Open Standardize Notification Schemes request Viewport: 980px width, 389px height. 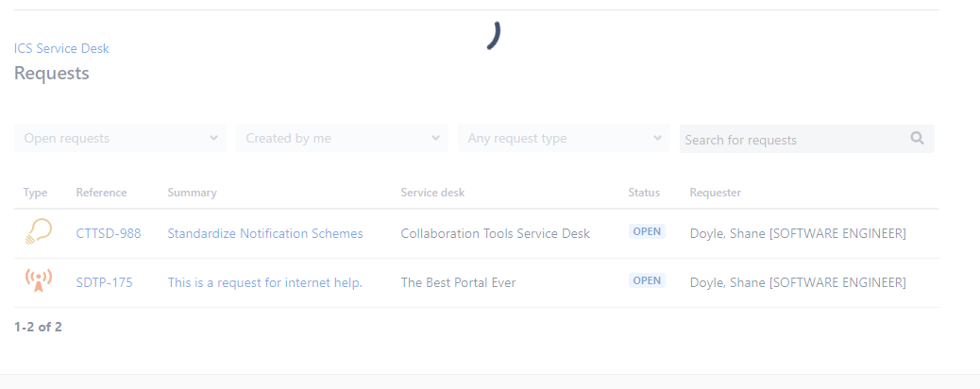coord(265,233)
